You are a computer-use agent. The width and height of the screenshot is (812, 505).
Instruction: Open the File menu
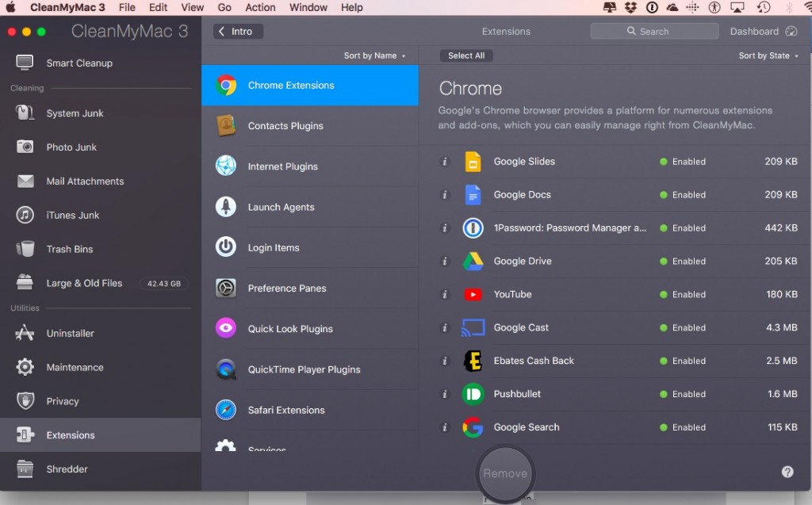[x=127, y=7]
